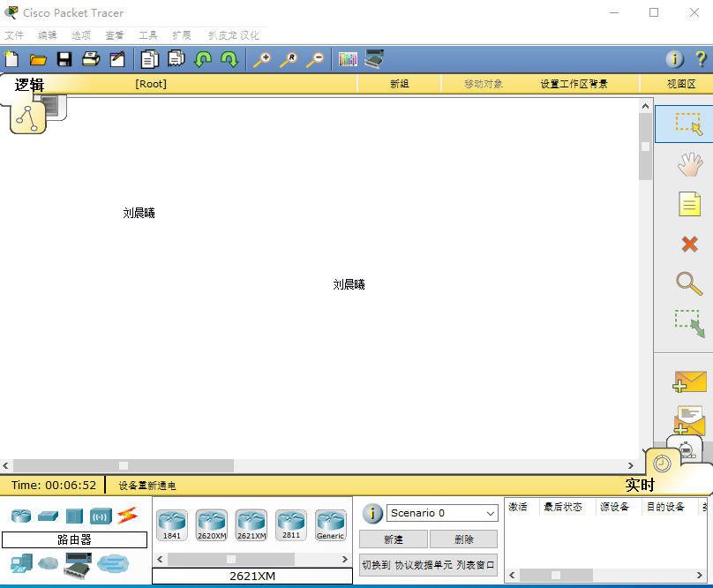Screen dimensions: 713x588
Task: Pick the Generic router
Action: tap(331, 525)
